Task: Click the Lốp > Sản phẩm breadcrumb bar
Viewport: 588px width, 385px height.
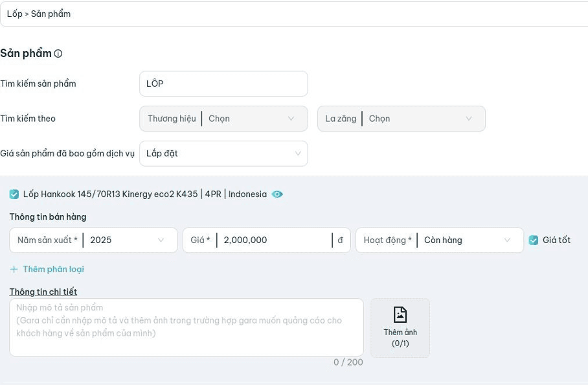Action: click(x=294, y=14)
